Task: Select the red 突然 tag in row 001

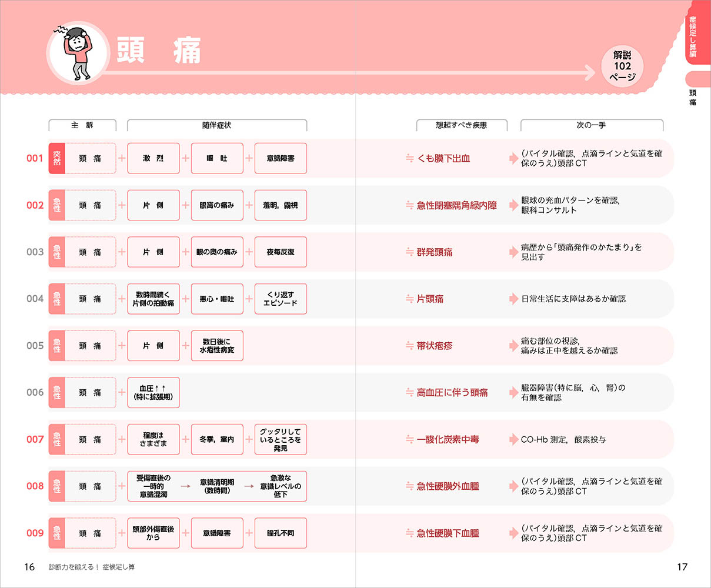Action: click(x=56, y=158)
